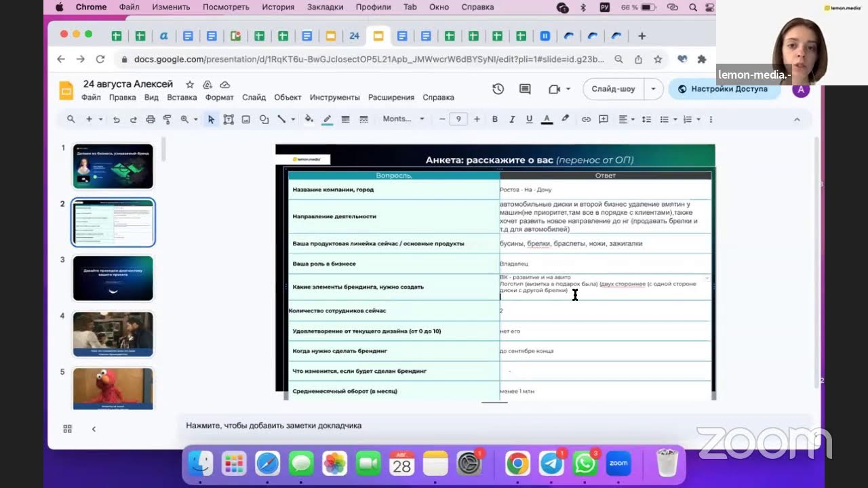Viewport: 868px width, 488px height.
Task: Increase font size with plus button
Action: (x=477, y=119)
